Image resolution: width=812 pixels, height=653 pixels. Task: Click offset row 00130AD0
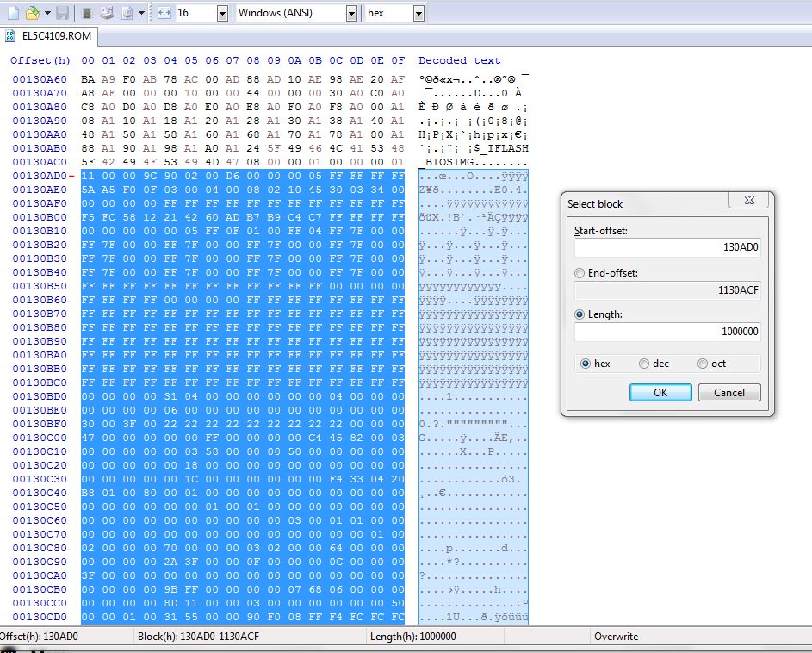(x=40, y=177)
